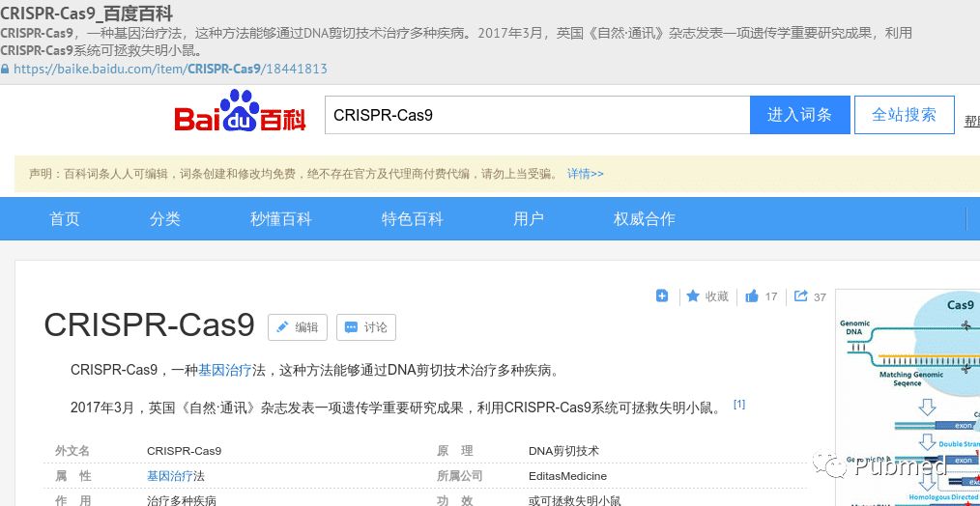Click the 进入词条 button

click(800, 114)
